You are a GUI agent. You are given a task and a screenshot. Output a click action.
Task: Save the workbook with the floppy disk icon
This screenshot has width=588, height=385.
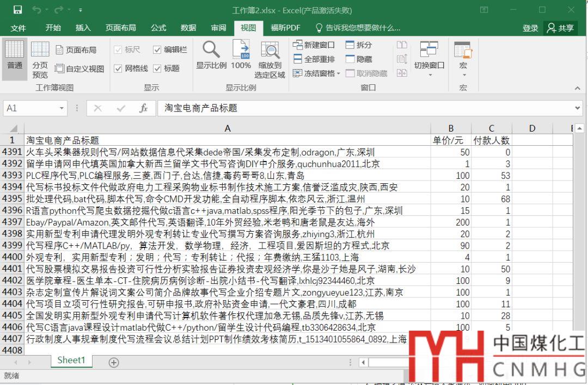17,10
